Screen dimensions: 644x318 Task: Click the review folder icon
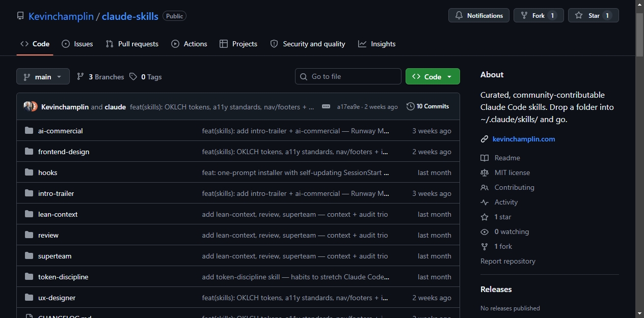point(29,235)
